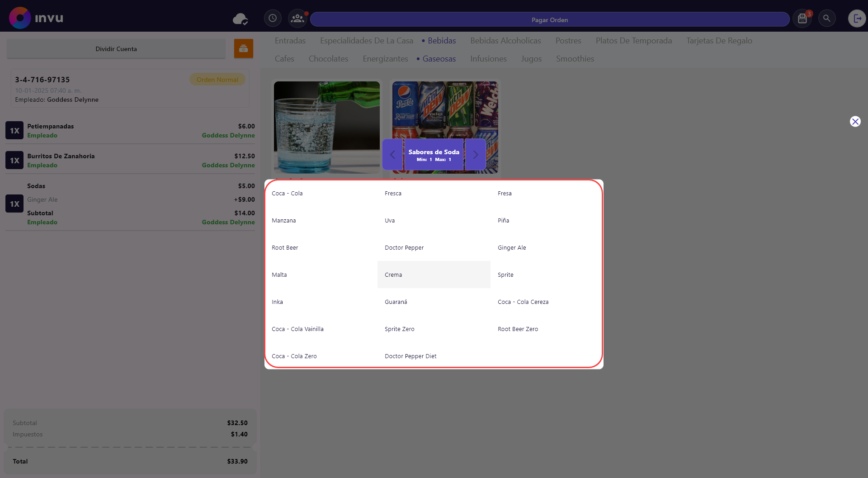
Task: Open Especialidades De La Casa category
Action: pyautogui.click(x=367, y=41)
